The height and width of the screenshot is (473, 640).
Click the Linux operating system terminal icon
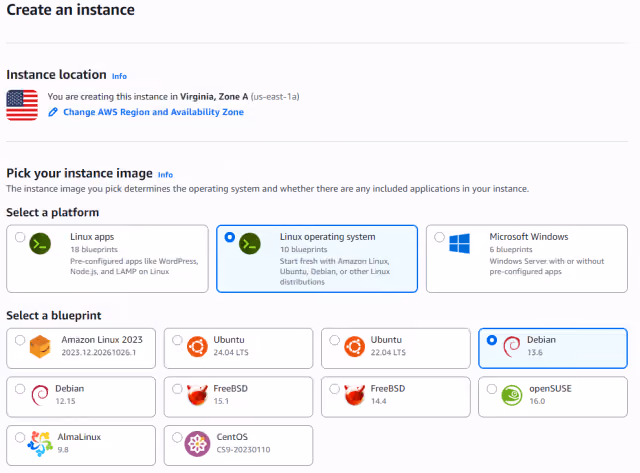tap(250, 244)
